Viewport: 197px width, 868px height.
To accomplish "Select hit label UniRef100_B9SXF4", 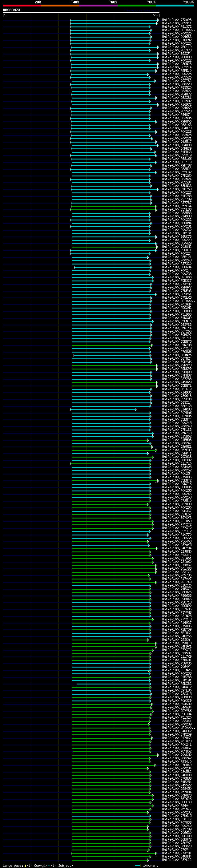I will coord(176,54).
